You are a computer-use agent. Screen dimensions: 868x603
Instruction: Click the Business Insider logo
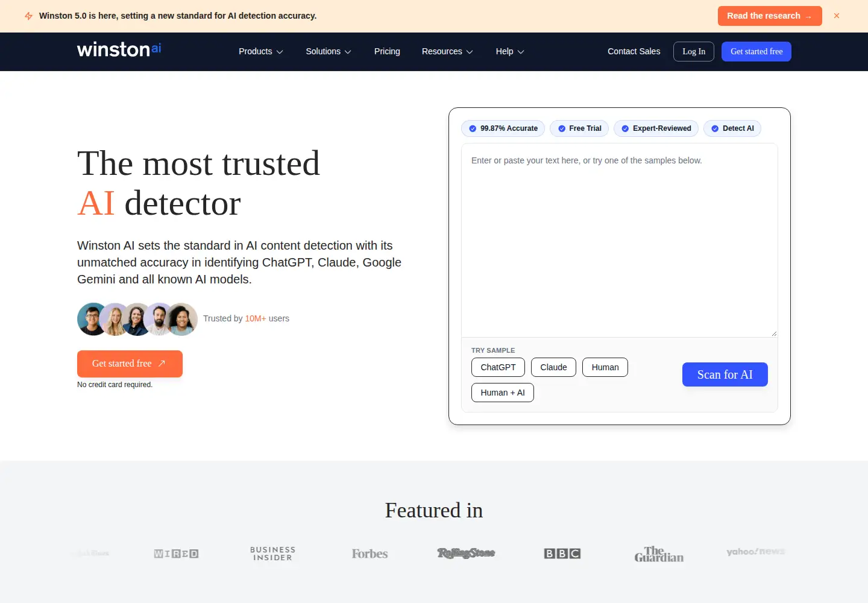[x=273, y=554]
